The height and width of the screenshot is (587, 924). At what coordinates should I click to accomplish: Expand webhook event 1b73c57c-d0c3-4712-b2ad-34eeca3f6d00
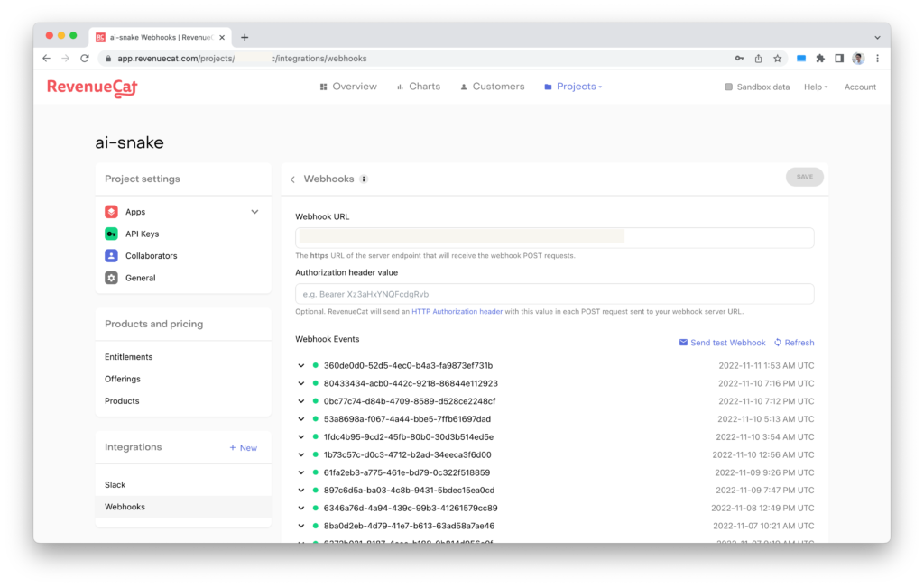click(301, 454)
